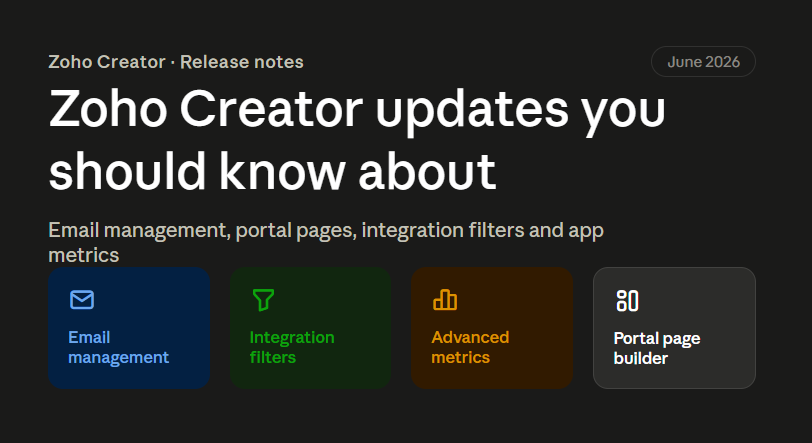Image resolution: width=812 pixels, height=443 pixels.
Task: Select the Advanced metrics label
Action: pyautogui.click(x=470, y=347)
